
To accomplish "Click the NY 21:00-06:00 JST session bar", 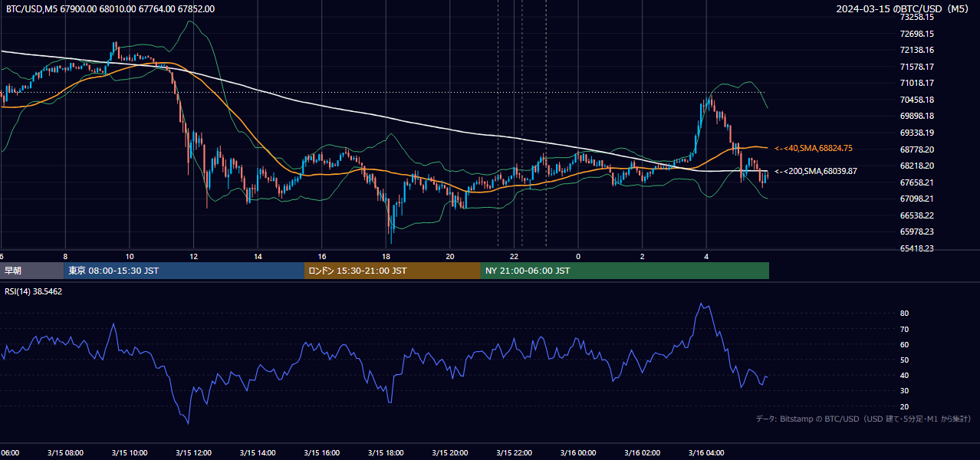I will [625, 271].
